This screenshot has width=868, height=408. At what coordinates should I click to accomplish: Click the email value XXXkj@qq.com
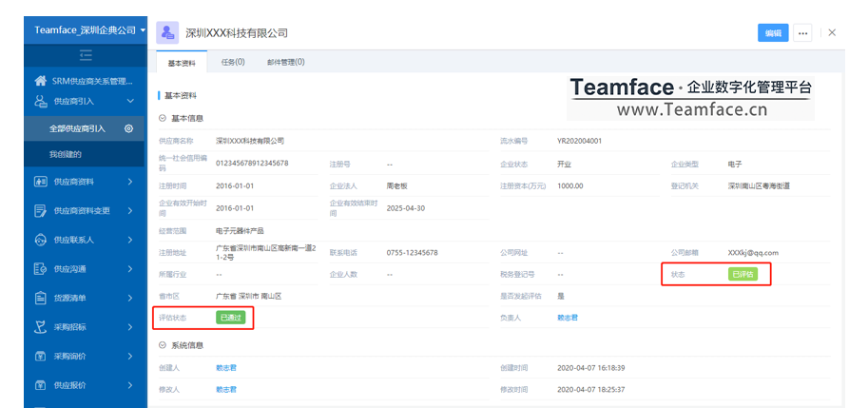[x=753, y=252]
